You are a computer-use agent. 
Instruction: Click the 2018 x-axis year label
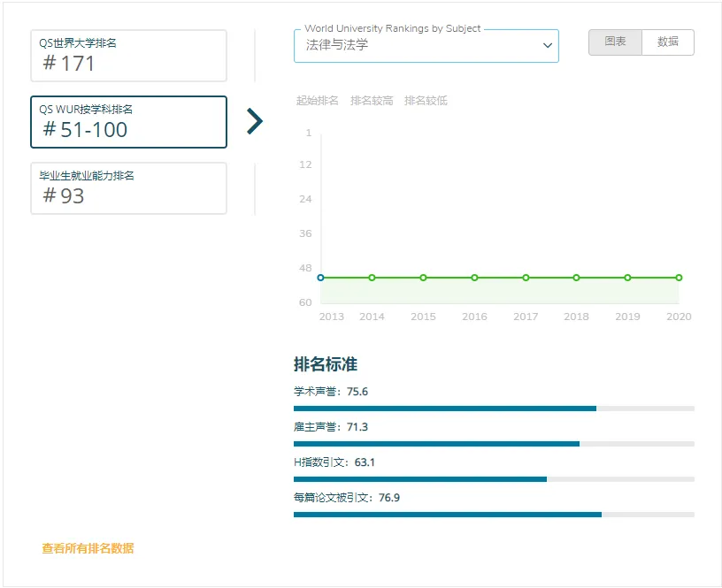(x=577, y=317)
